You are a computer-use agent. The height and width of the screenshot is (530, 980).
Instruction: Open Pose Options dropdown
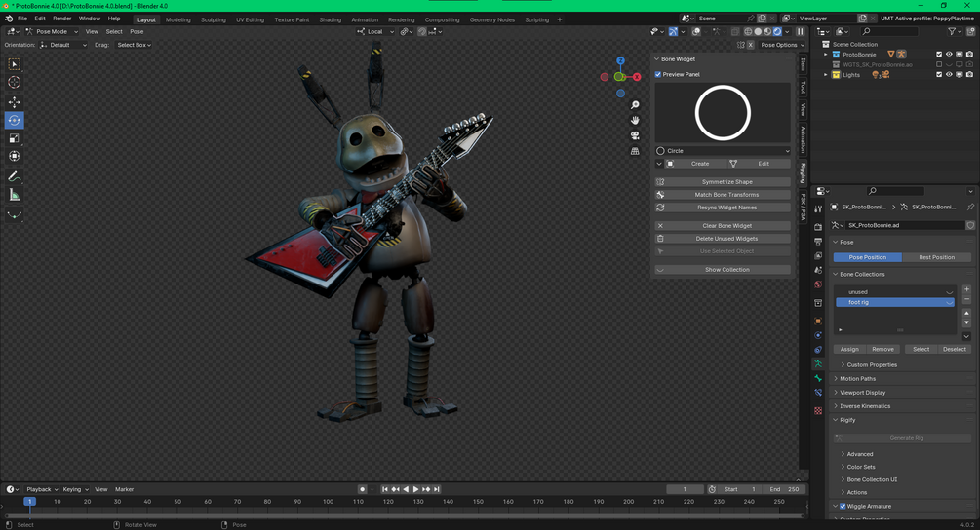tap(782, 45)
